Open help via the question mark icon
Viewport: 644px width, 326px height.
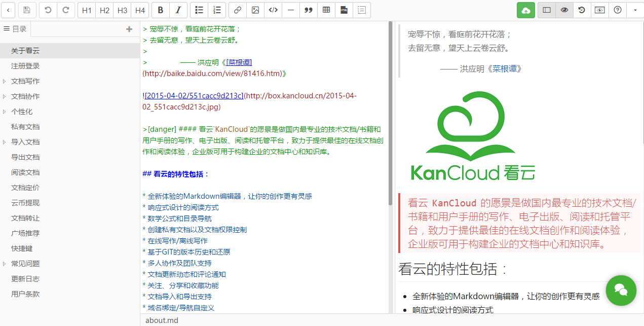tap(617, 10)
